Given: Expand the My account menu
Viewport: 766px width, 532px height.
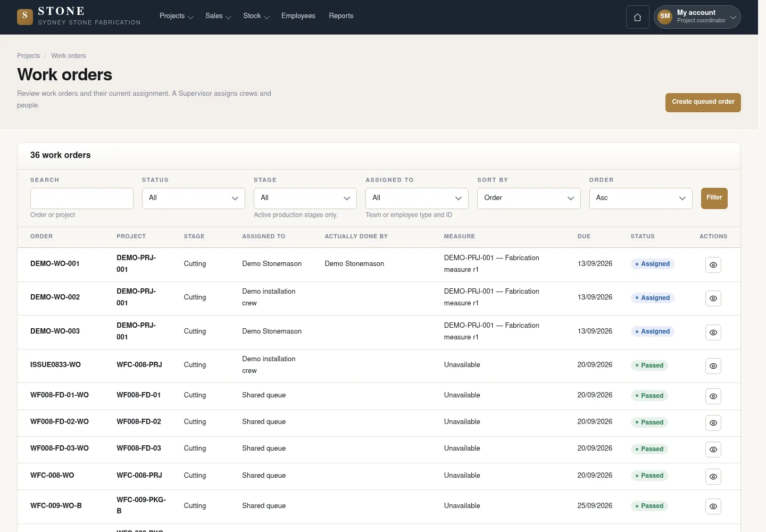Looking at the screenshot, I should coord(697,17).
